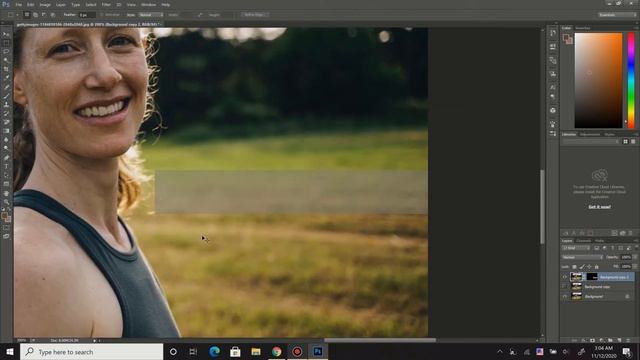The image size is (640, 360).
Task: Click the Add to Selection icon
Action: click(36, 15)
